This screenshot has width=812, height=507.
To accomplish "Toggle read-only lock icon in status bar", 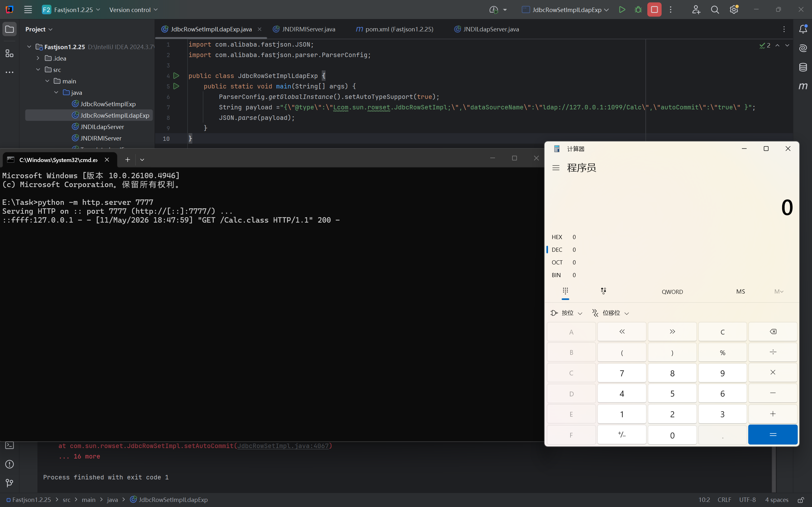I will click(x=801, y=500).
